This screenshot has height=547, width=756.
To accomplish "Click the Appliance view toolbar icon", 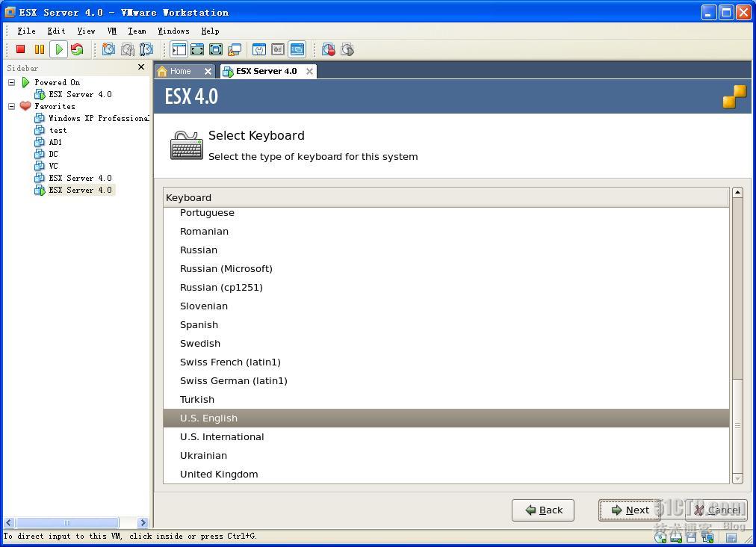I will pyautogui.click(x=278, y=49).
